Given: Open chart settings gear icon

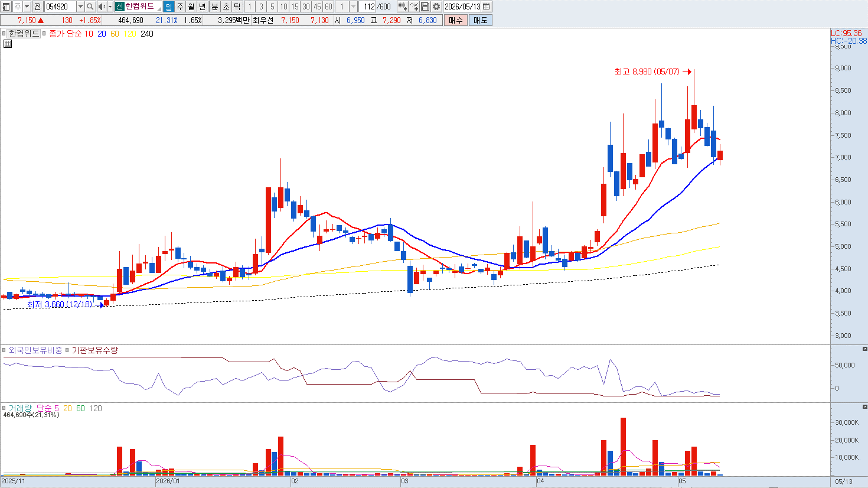Looking at the screenshot, I should 436,6.
